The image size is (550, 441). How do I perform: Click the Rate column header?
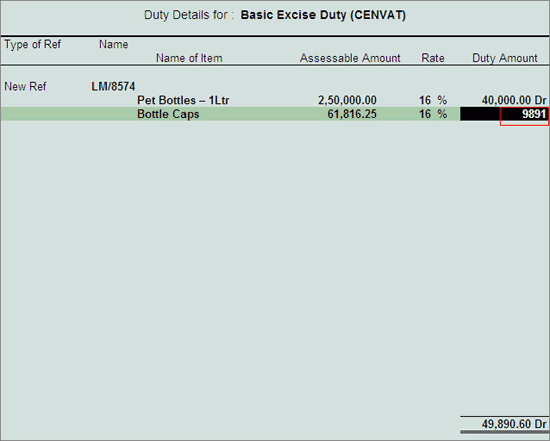tap(433, 58)
